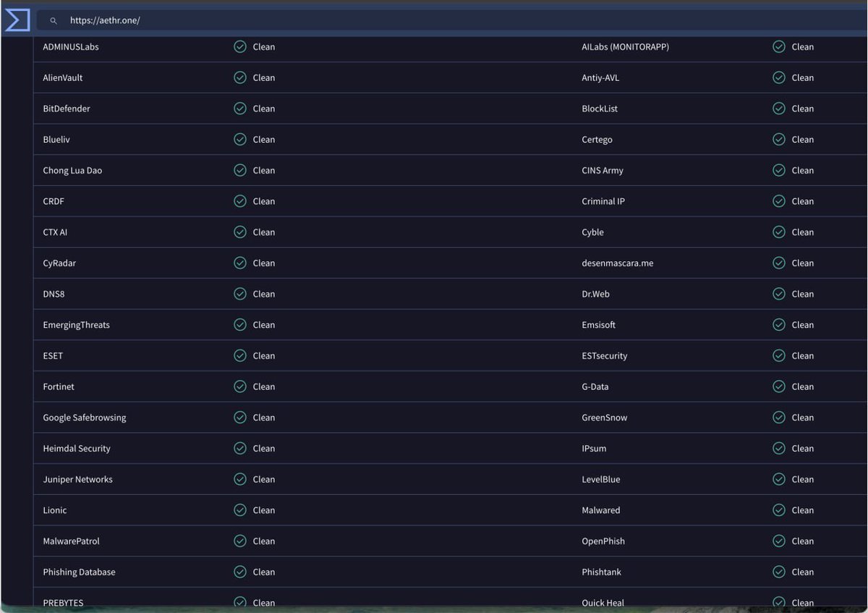
Task: Click the Clean result for Lionic
Action: coord(264,510)
